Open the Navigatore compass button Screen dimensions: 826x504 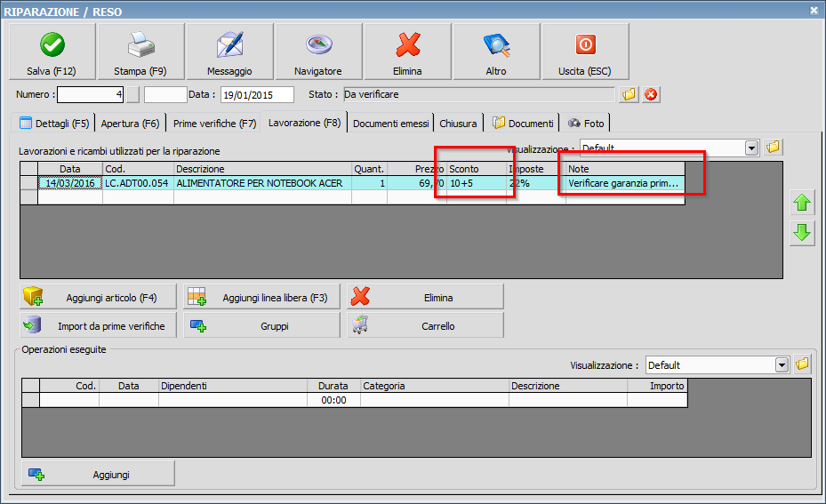coord(318,52)
